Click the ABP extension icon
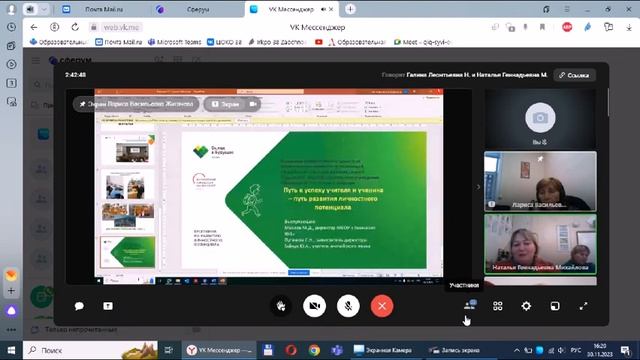The width and height of the screenshot is (640, 360). pos(567,27)
